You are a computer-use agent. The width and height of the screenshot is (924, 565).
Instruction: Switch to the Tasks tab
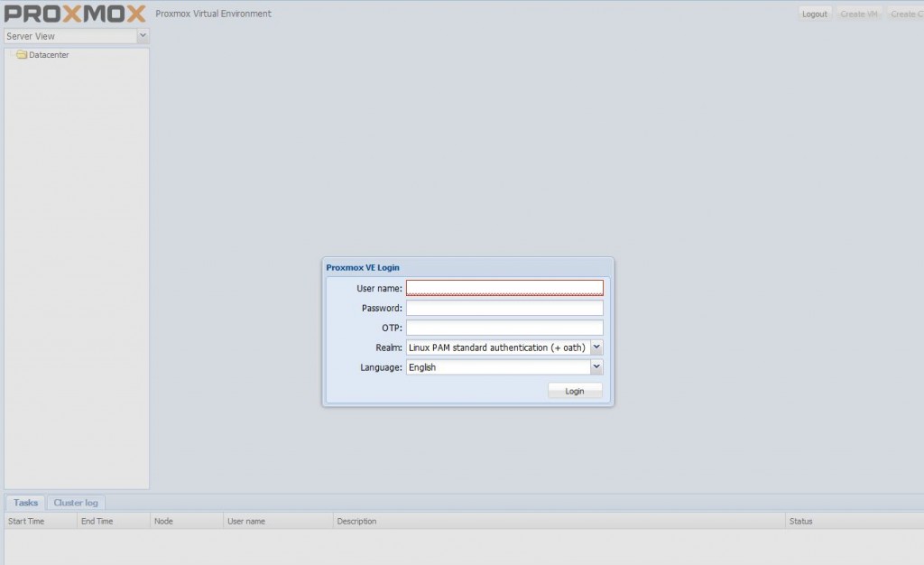[x=25, y=503]
